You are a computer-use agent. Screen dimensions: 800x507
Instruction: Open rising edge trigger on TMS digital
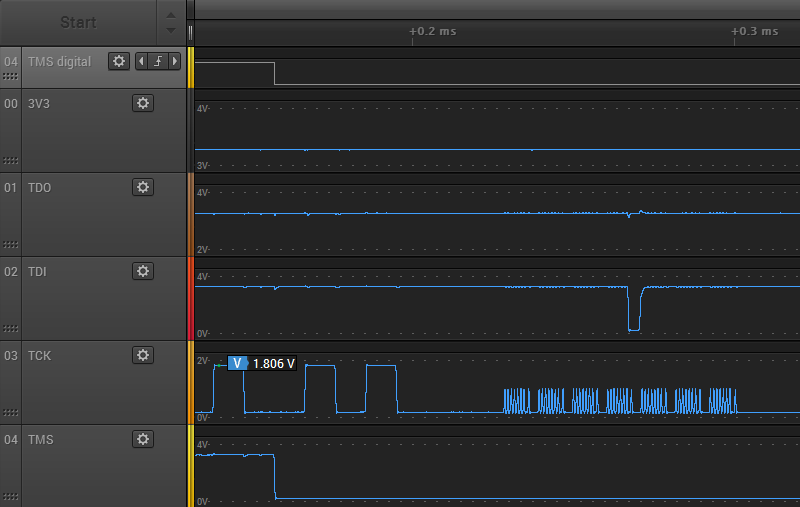[x=158, y=61]
